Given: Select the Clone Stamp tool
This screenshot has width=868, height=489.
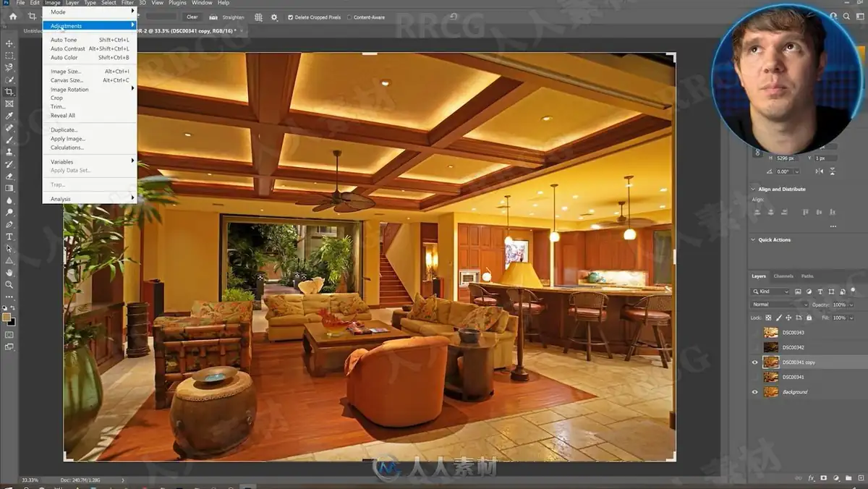Looking at the screenshot, I should point(9,152).
